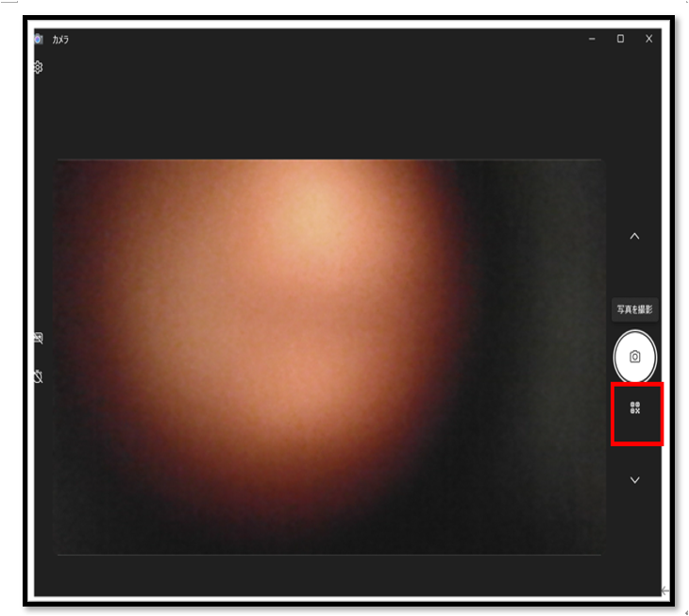689x616 pixels.
Task: Maximize the Camera window
Action: point(620,39)
